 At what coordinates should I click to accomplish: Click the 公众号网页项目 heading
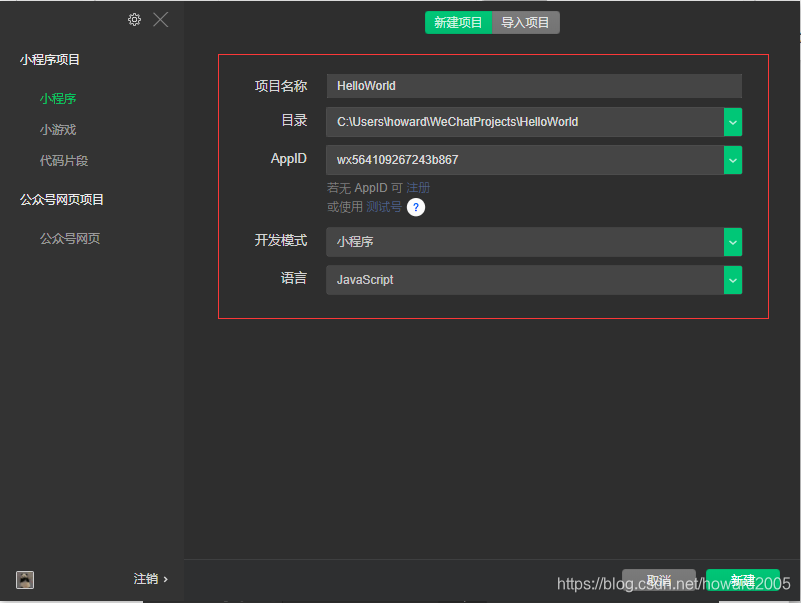click(x=61, y=199)
